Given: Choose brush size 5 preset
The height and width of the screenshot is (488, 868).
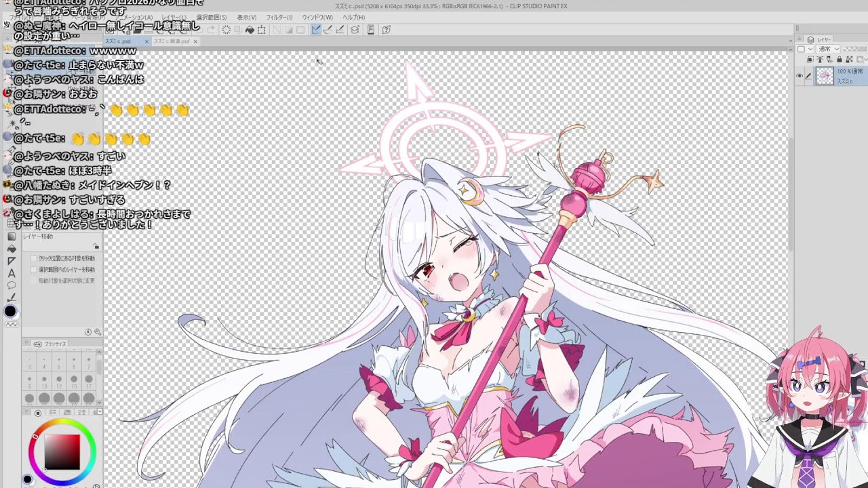Looking at the screenshot, I should (x=59, y=363).
